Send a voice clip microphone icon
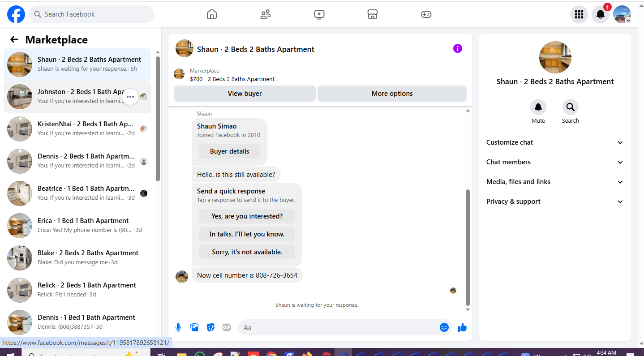 [x=178, y=327]
